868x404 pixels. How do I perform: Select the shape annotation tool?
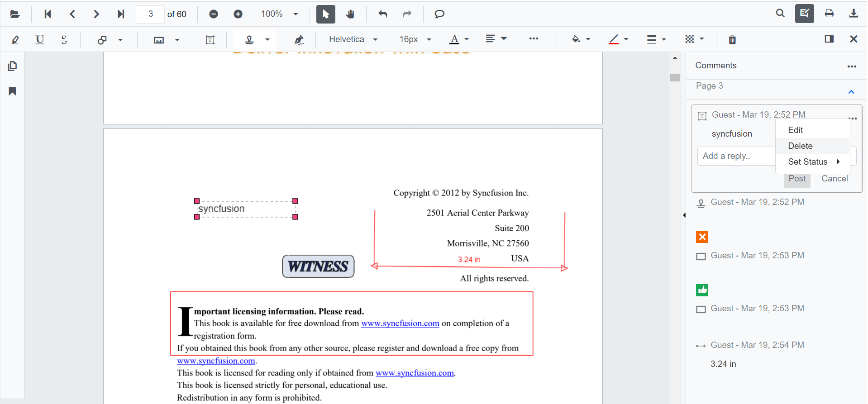tap(102, 39)
